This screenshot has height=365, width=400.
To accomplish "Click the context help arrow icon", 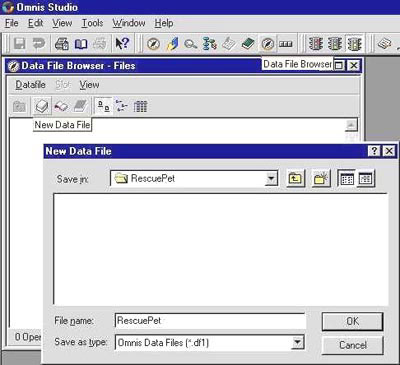I will [x=122, y=44].
